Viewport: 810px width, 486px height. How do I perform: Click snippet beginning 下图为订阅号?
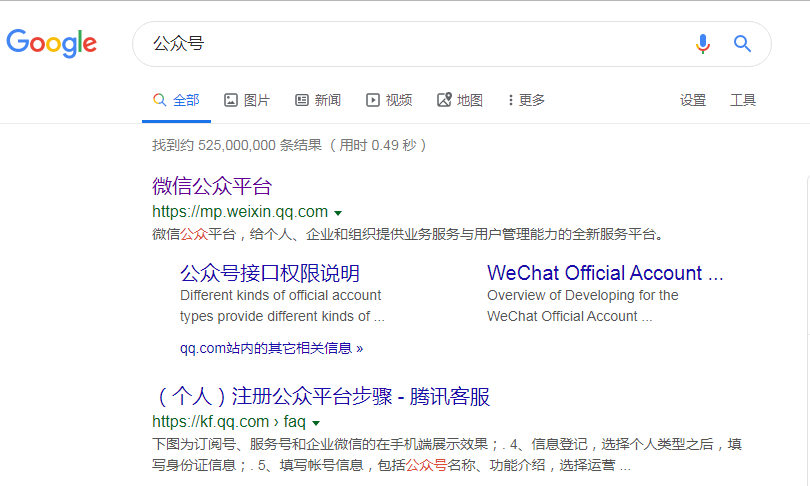click(x=447, y=454)
